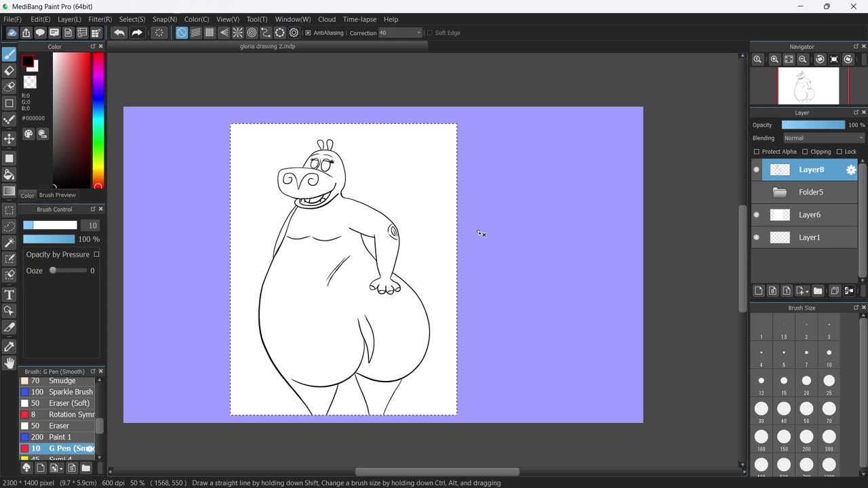
Task: Click the Navigator preview thumbnail
Action: pos(808,86)
